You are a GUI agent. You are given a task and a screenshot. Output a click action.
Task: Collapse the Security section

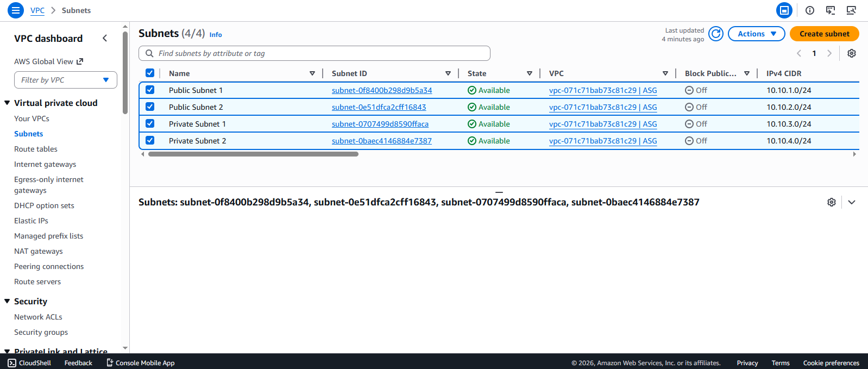[7, 301]
